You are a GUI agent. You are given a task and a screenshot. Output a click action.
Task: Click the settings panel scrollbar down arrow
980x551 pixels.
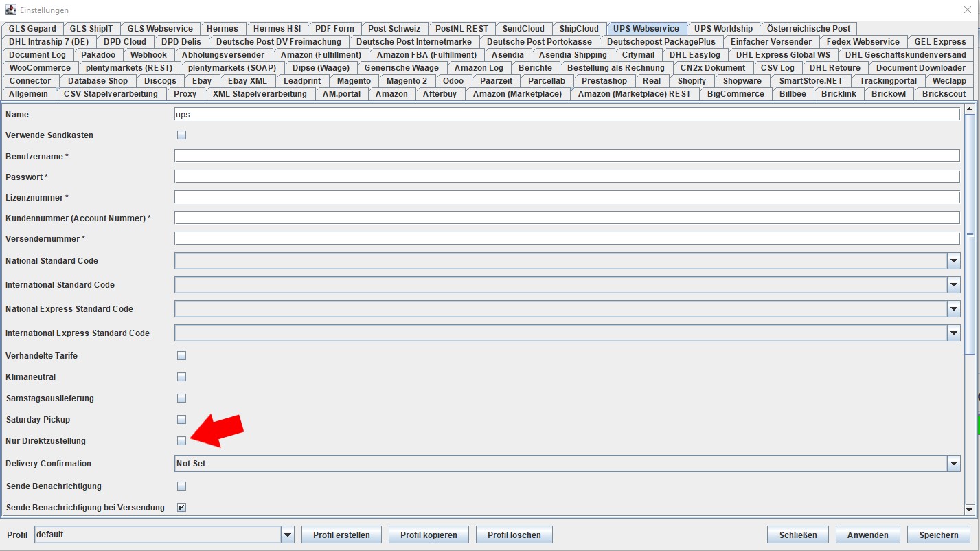click(x=970, y=509)
